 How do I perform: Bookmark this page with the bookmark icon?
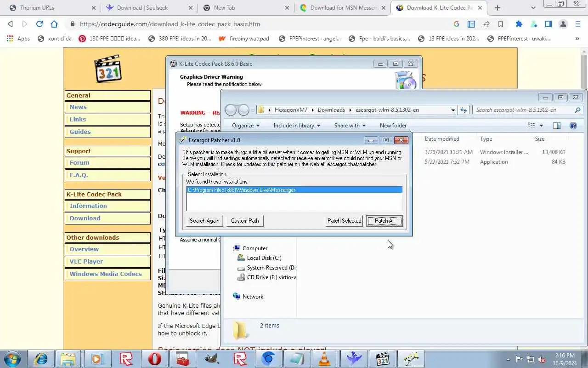[x=501, y=24]
